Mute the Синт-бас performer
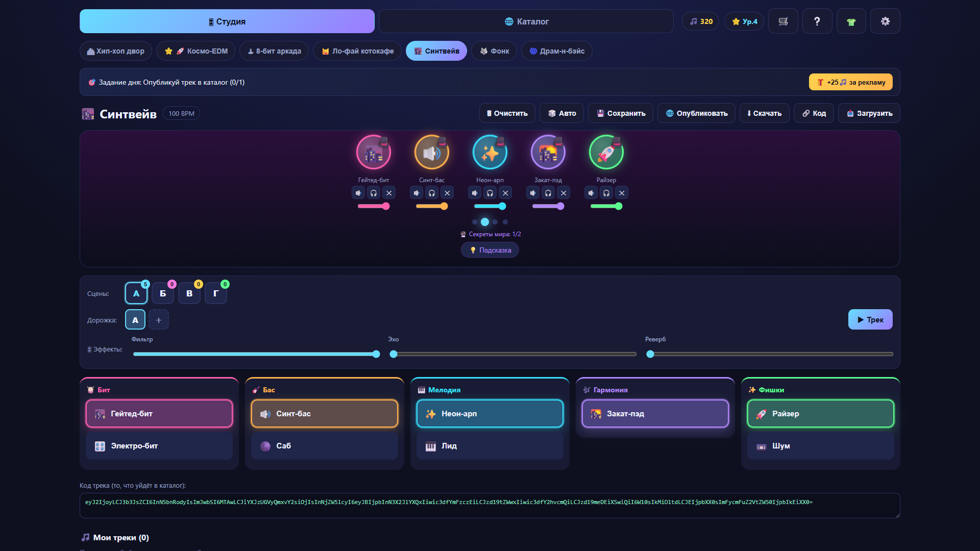The width and height of the screenshot is (980, 551). [416, 193]
